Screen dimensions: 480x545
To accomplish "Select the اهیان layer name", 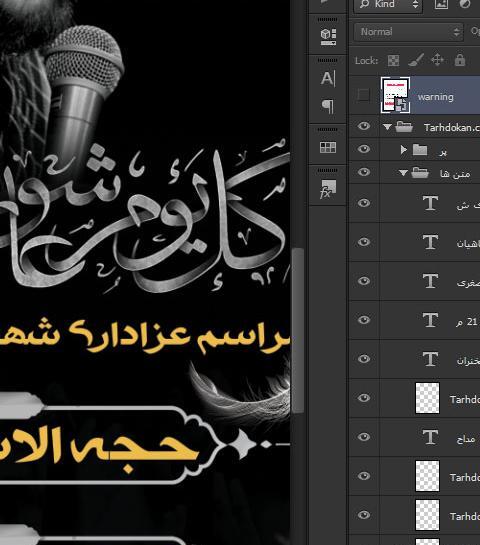I will coord(468,244).
